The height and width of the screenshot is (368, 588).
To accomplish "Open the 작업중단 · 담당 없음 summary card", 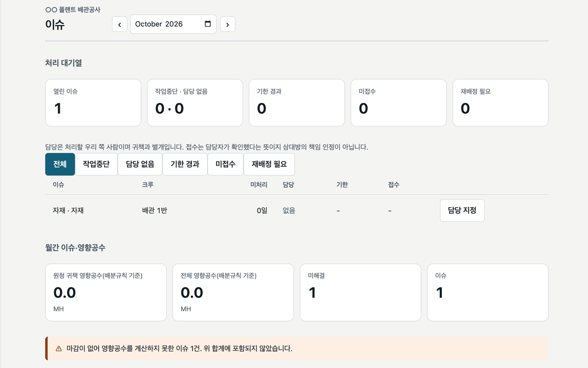I will pyautogui.click(x=195, y=103).
